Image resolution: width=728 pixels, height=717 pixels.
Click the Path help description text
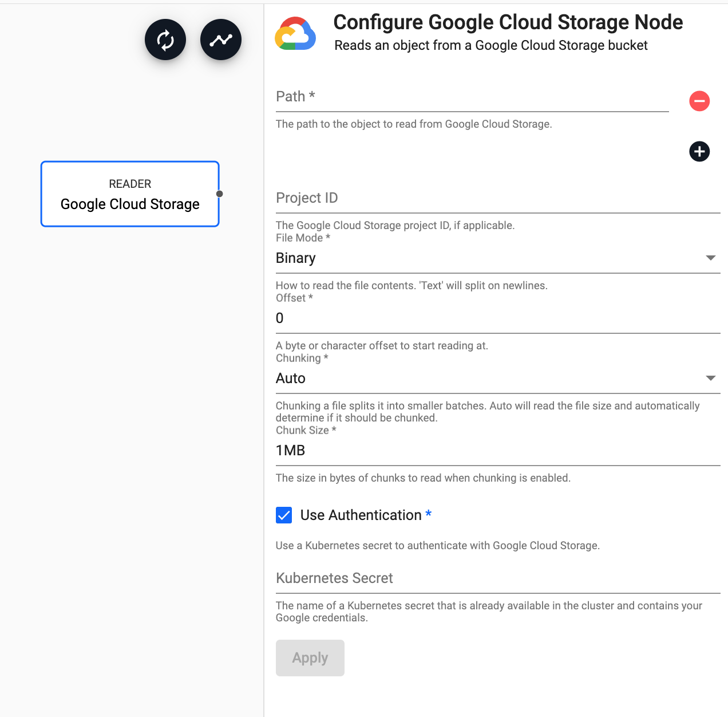414,124
